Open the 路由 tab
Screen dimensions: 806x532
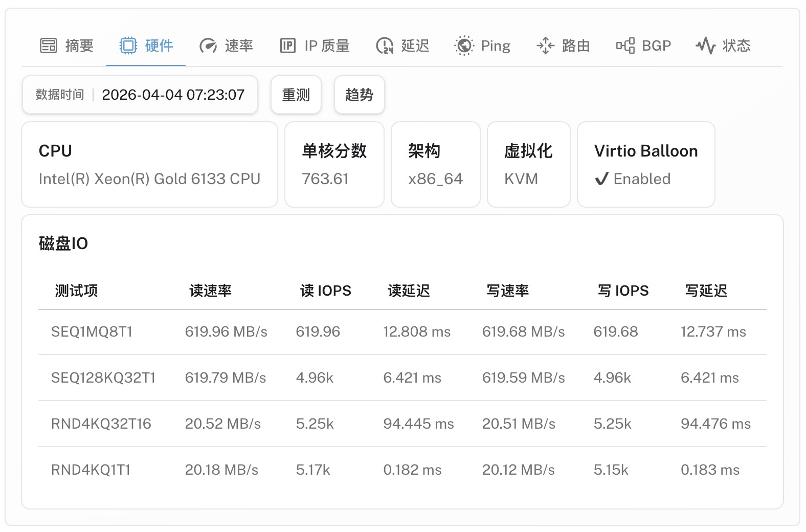563,46
